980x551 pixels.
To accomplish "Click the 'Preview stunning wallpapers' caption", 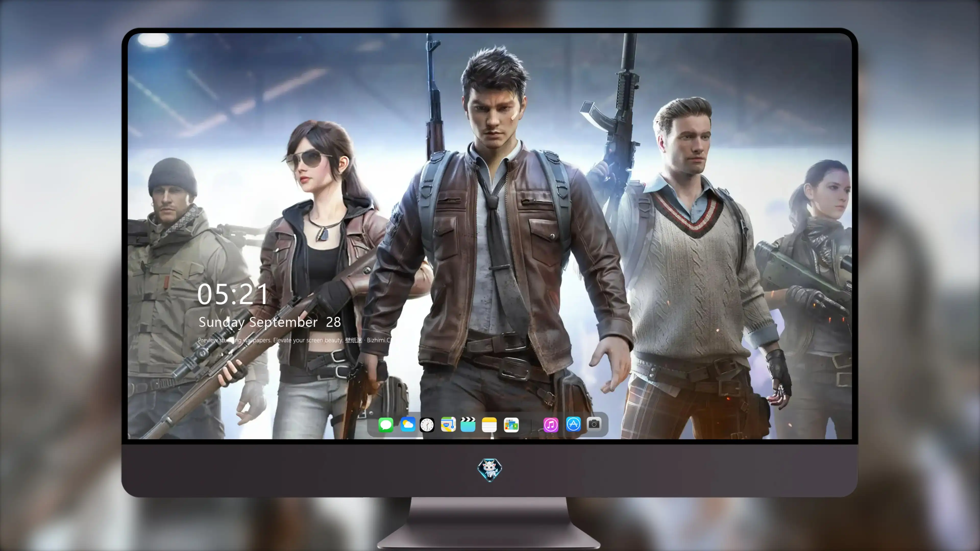I will click(x=295, y=340).
